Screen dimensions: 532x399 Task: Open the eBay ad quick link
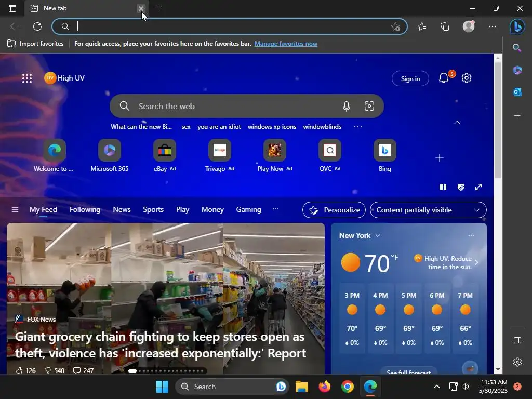pyautogui.click(x=165, y=156)
